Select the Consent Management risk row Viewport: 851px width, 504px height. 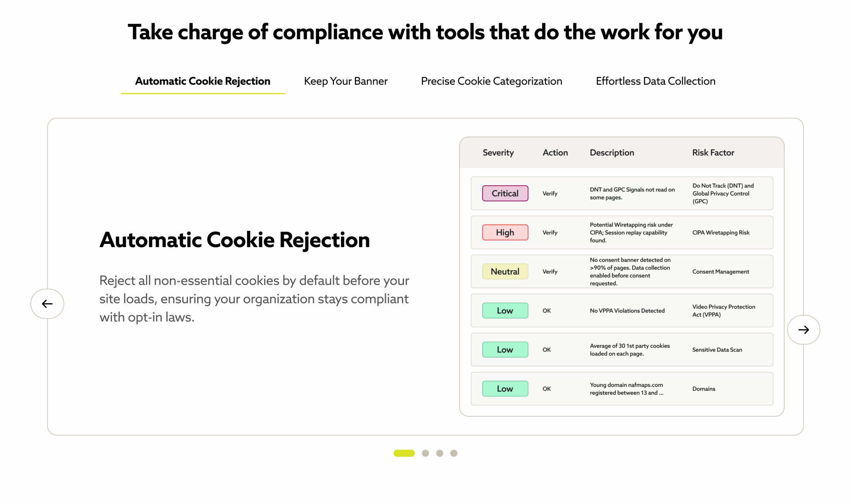(622, 271)
